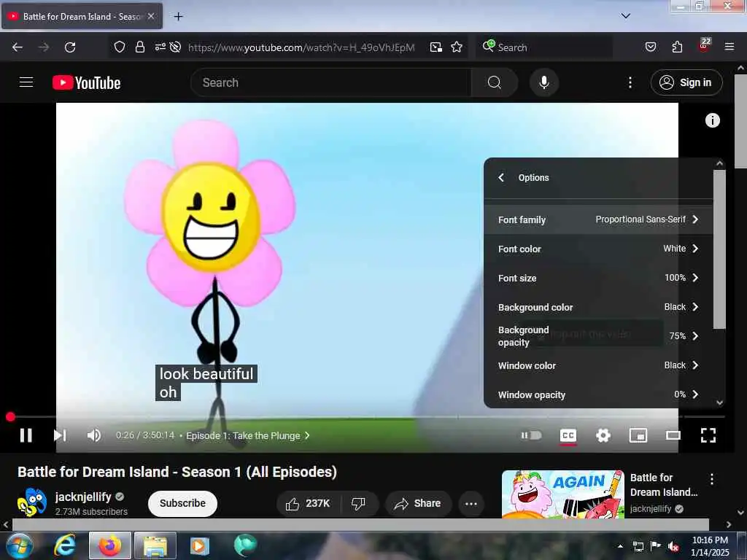Image resolution: width=747 pixels, height=560 pixels.
Task: Open the Background opacity option
Action: 598,336
